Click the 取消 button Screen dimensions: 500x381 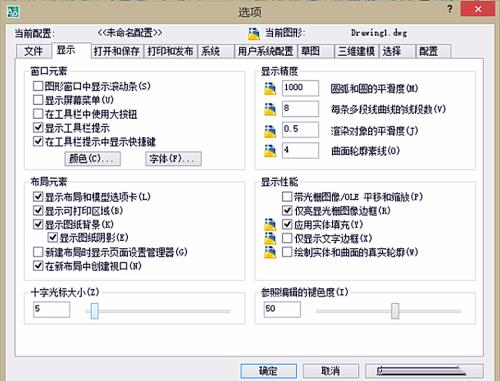coord(331,371)
